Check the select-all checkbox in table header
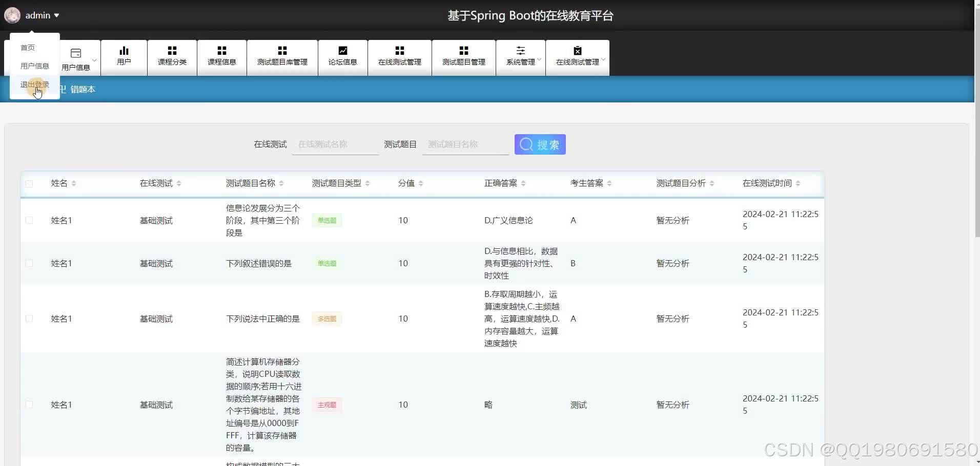Viewport: 980px width, 466px height. (x=29, y=183)
